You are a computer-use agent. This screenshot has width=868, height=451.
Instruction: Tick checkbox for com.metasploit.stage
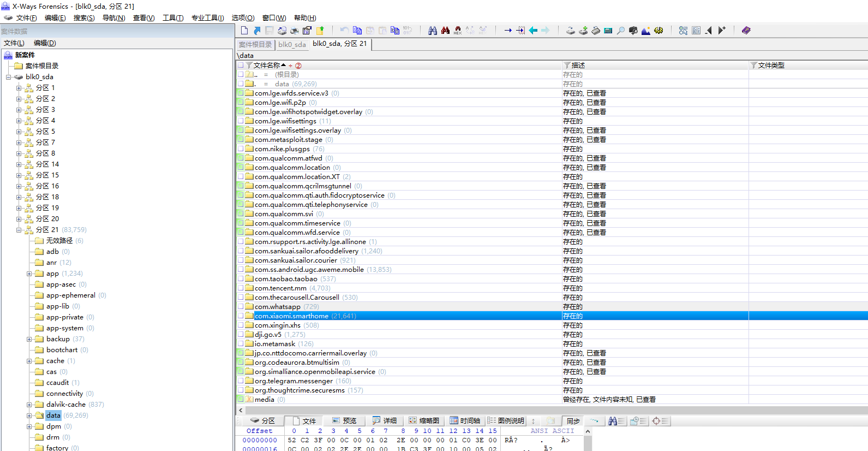241,140
